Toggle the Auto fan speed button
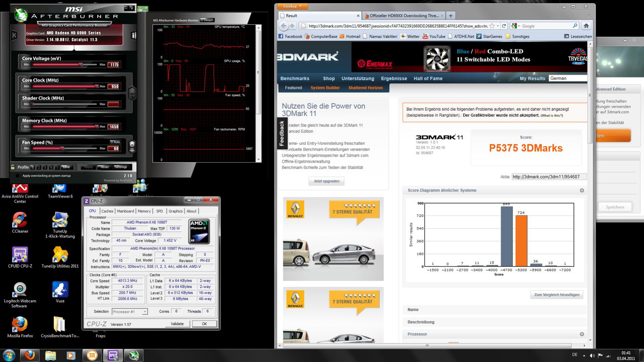Viewport: 644px width, 362px height. (x=115, y=142)
